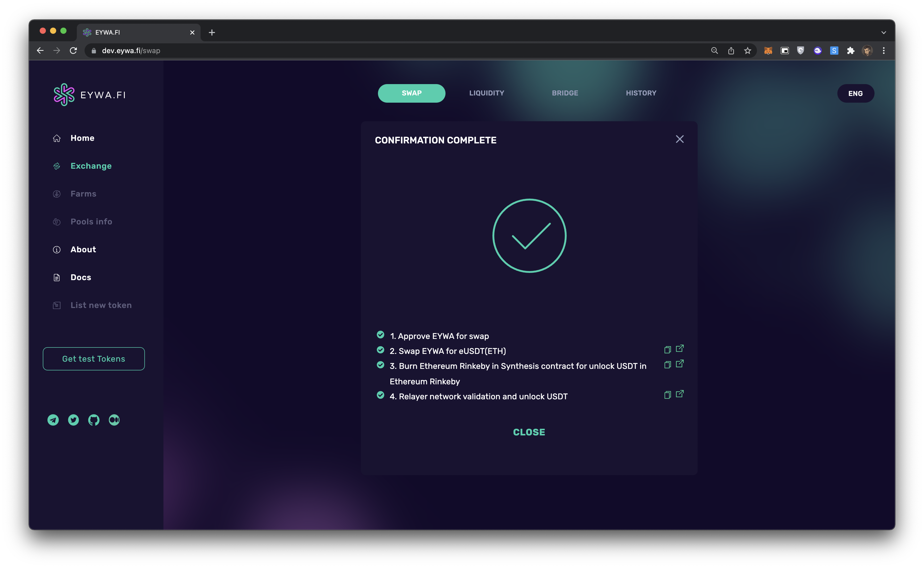Click the Get test Tokens button
Image resolution: width=924 pixels, height=568 pixels.
(x=94, y=359)
